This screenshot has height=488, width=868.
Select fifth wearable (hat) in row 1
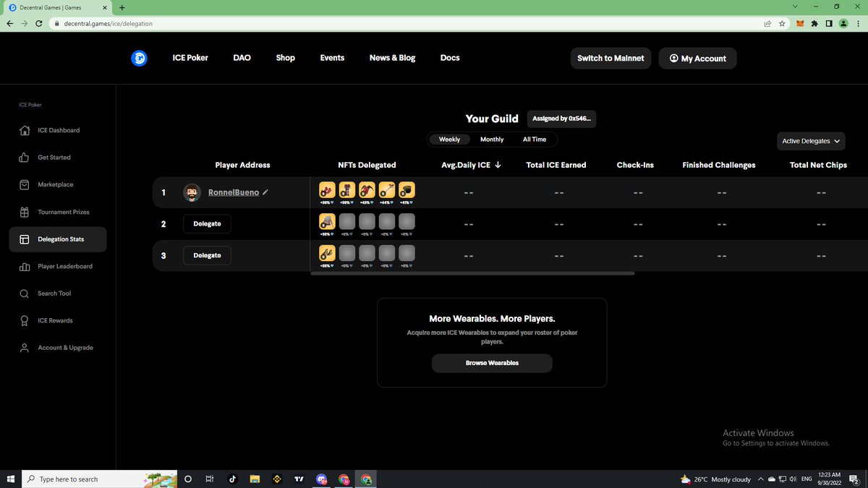[407, 190]
